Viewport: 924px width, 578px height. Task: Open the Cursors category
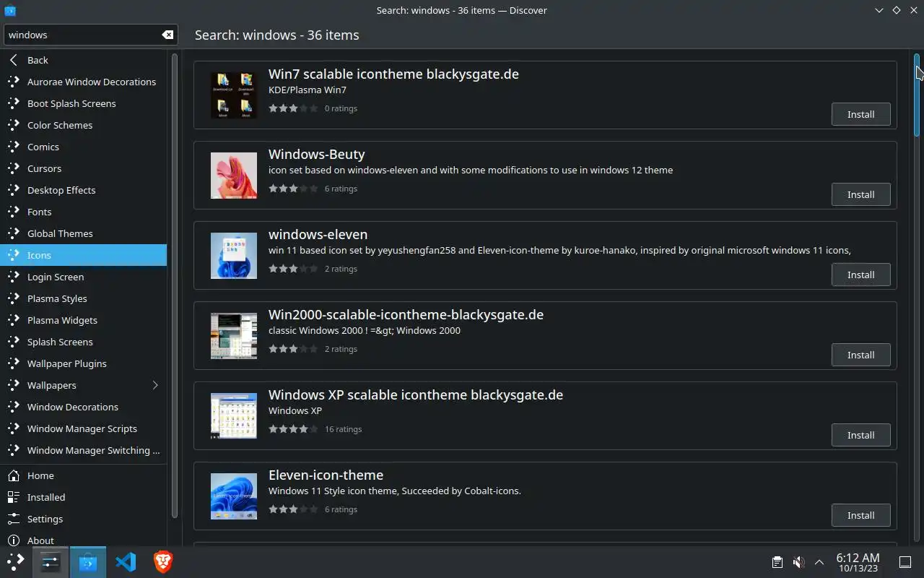[83, 168]
